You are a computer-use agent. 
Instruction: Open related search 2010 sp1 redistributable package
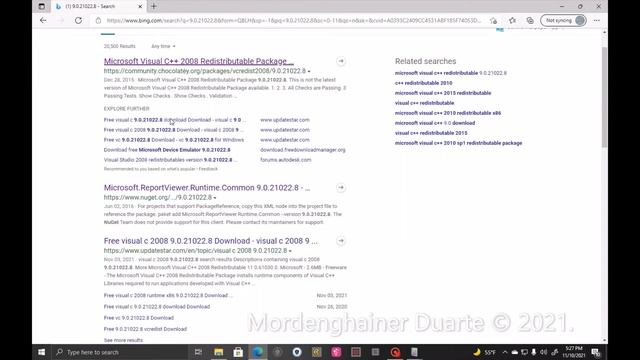[458, 143]
